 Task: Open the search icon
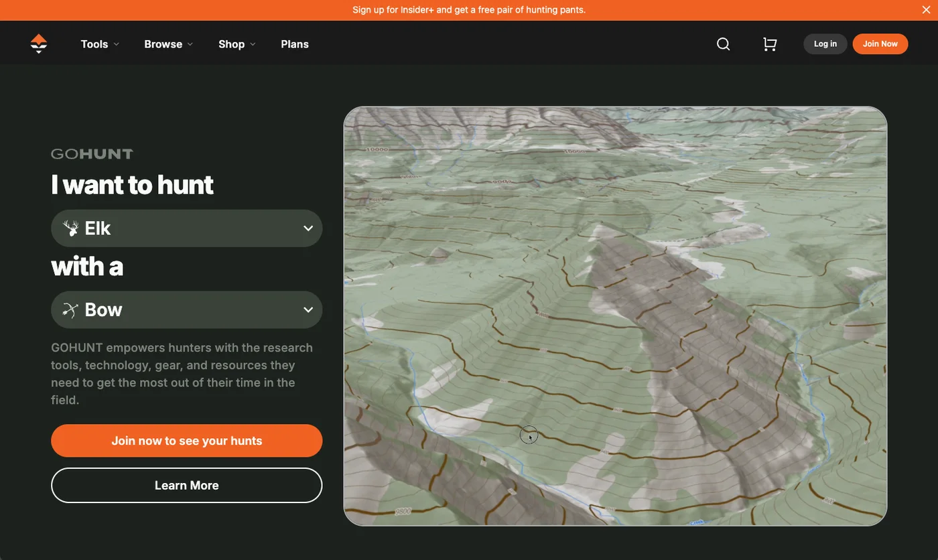pyautogui.click(x=724, y=44)
